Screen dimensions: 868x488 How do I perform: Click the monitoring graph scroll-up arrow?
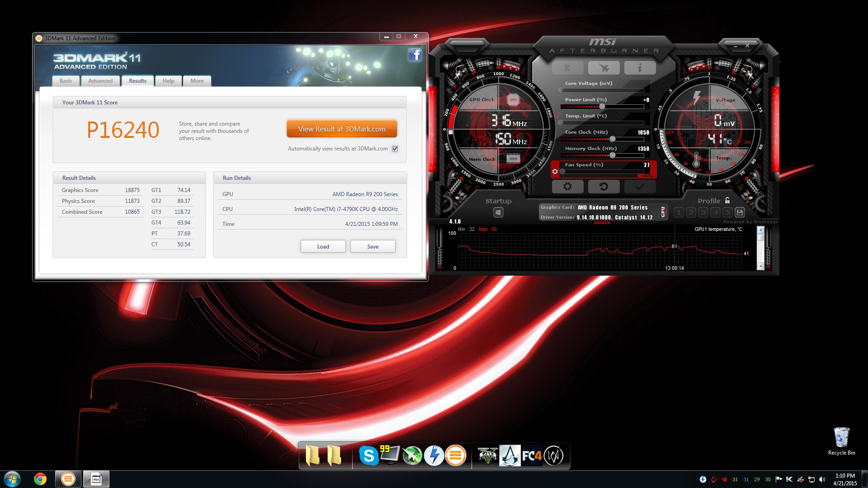click(760, 230)
